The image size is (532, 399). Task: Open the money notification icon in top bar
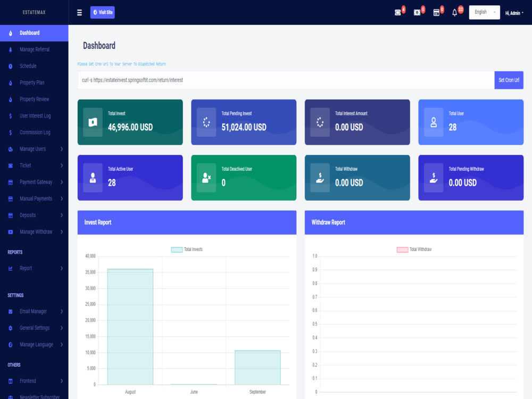(x=417, y=13)
